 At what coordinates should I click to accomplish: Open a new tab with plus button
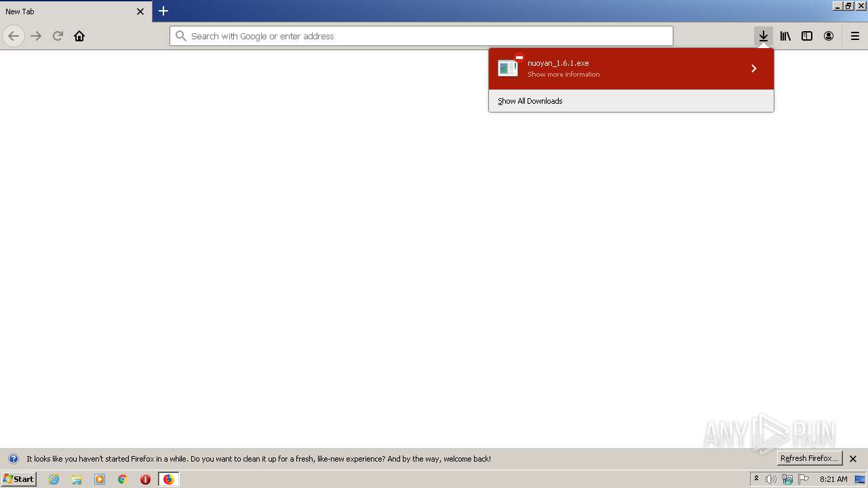click(163, 11)
